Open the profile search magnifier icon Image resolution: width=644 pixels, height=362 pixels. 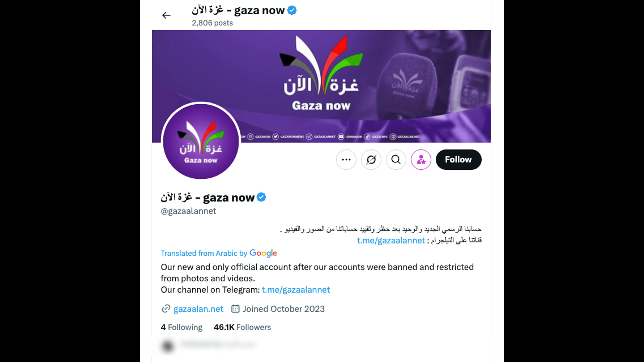coord(396,160)
